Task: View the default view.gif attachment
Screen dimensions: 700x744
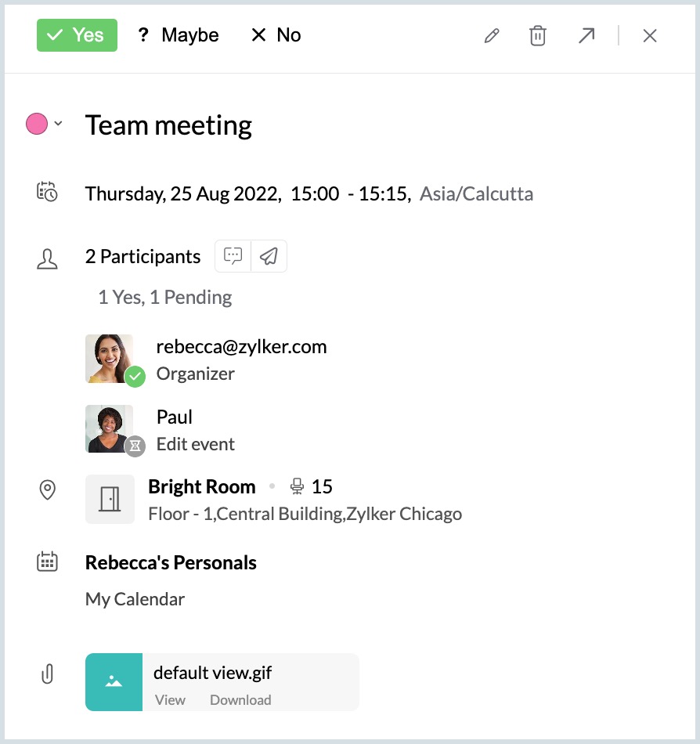Action: (x=170, y=700)
